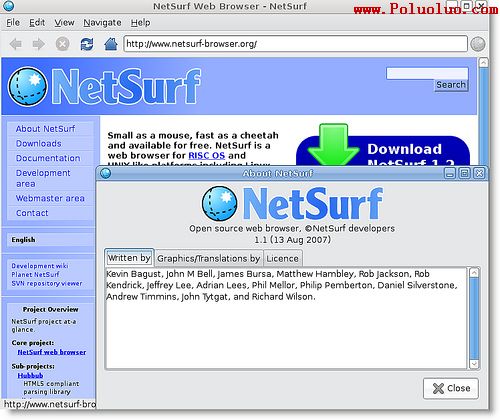Click the X in About NetSurf title bar

click(x=479, y=173)
